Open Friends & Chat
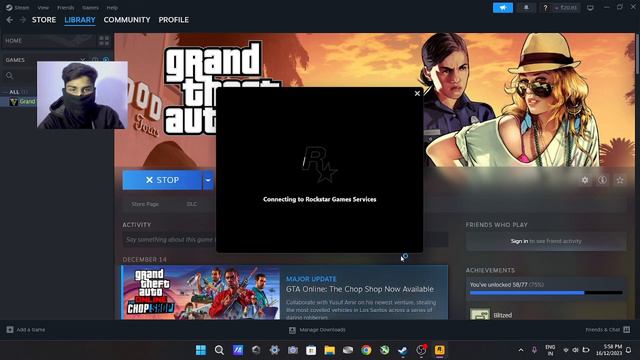Image resolution: width=640 pixels, height=360 pixels. coord(608,329)
